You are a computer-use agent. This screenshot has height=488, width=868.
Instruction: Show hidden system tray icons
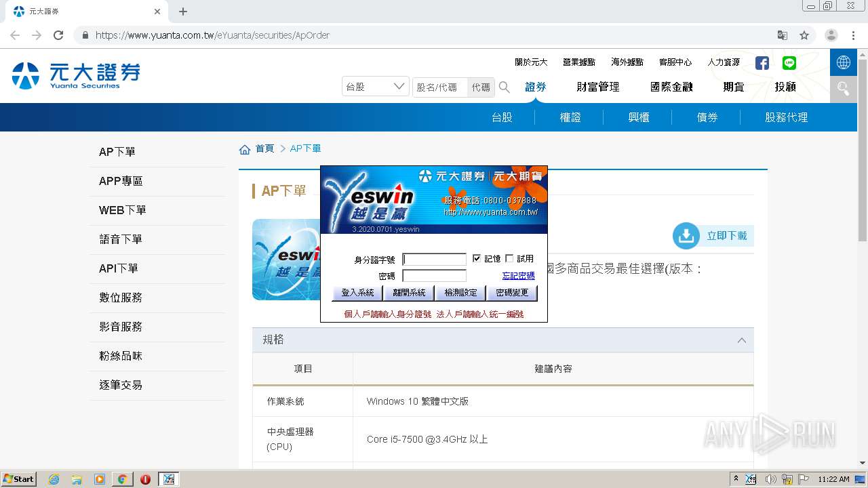[x=736, y=479]
